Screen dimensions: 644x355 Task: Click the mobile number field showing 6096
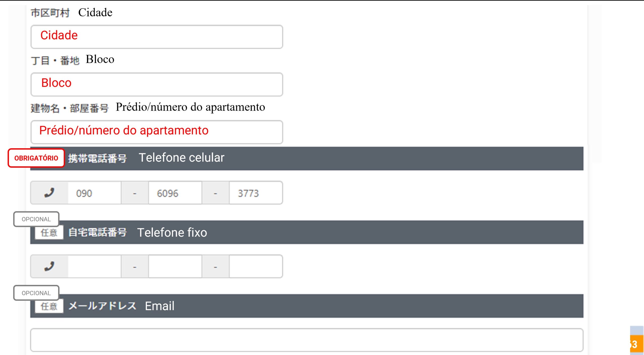click(175, 193)
